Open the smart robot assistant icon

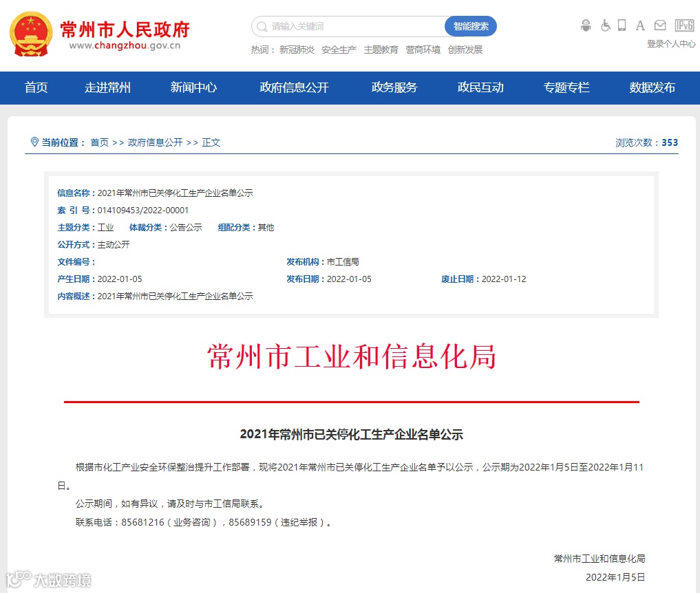tap(586, 25)
